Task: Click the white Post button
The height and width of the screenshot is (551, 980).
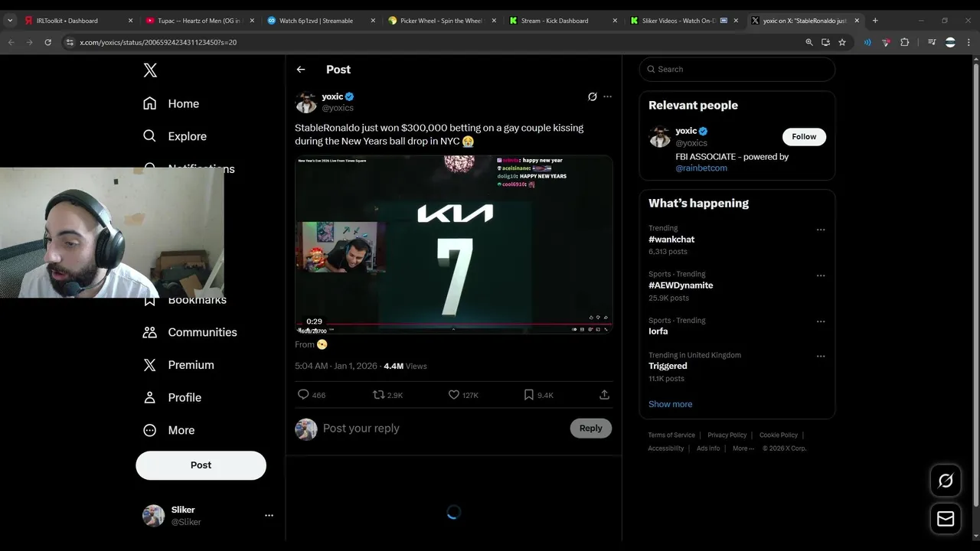Action: (201, 465)
